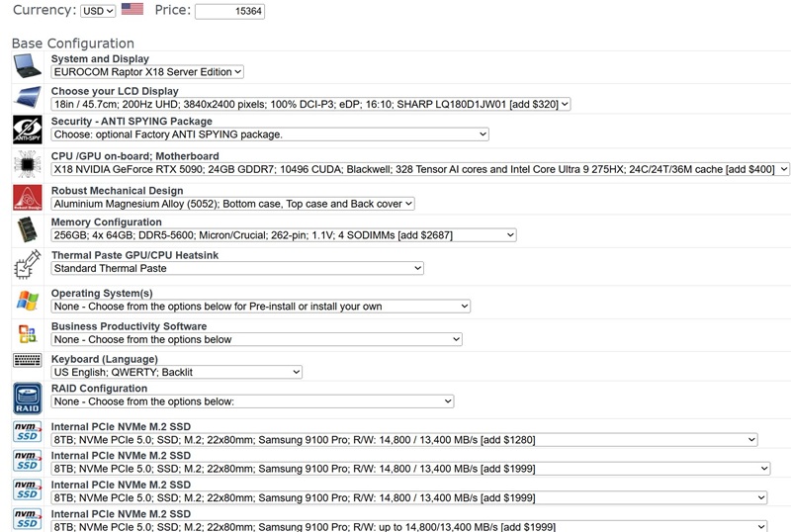Click the ANTI-SPY security package icon
791x532 pixels.
point(27,129)
